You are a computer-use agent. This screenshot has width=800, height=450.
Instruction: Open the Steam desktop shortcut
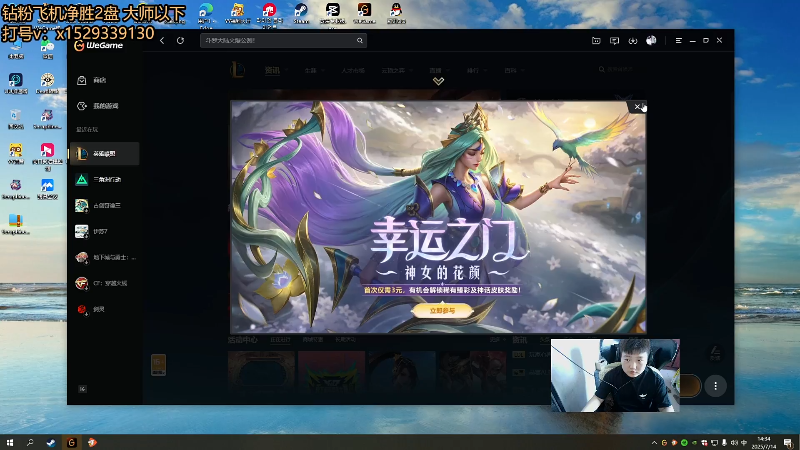[x=301, y=13]
